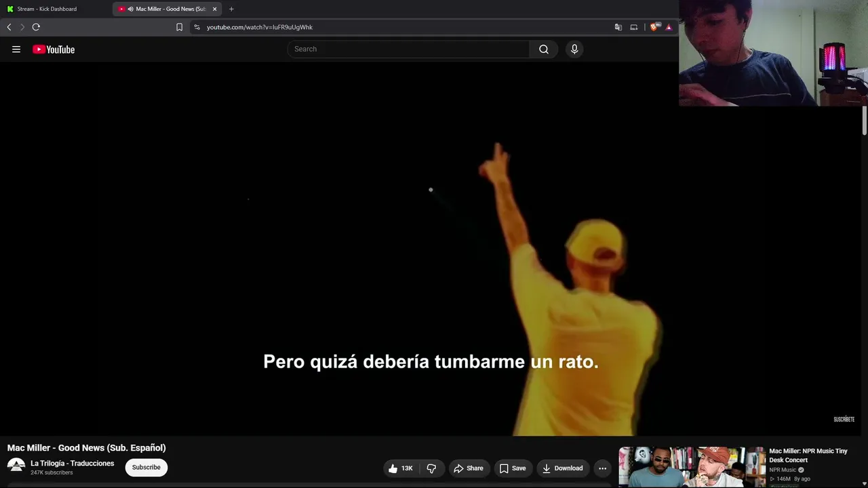This screenshot has width=868, height=488.
Task: Click the video title Mac Miller - Good News
Action: pyautogui.click(x=87, y=448)
